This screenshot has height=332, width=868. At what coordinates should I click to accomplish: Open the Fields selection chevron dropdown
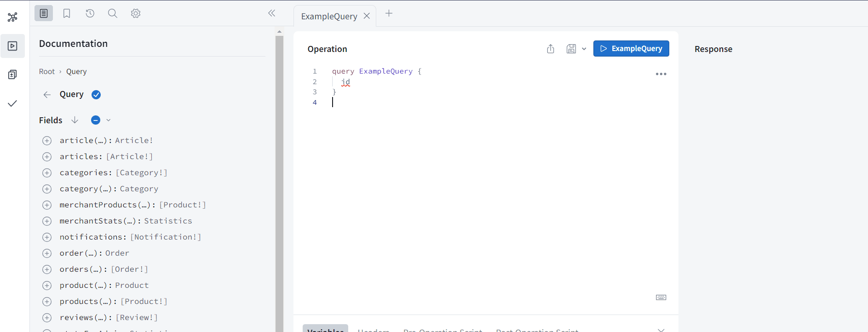109,120
